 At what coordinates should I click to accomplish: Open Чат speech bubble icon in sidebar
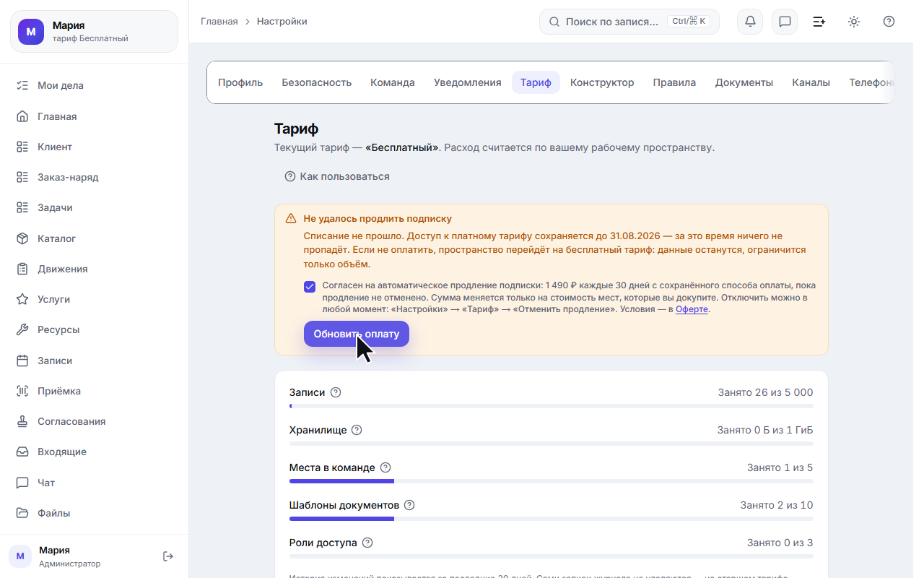[22, 483]
